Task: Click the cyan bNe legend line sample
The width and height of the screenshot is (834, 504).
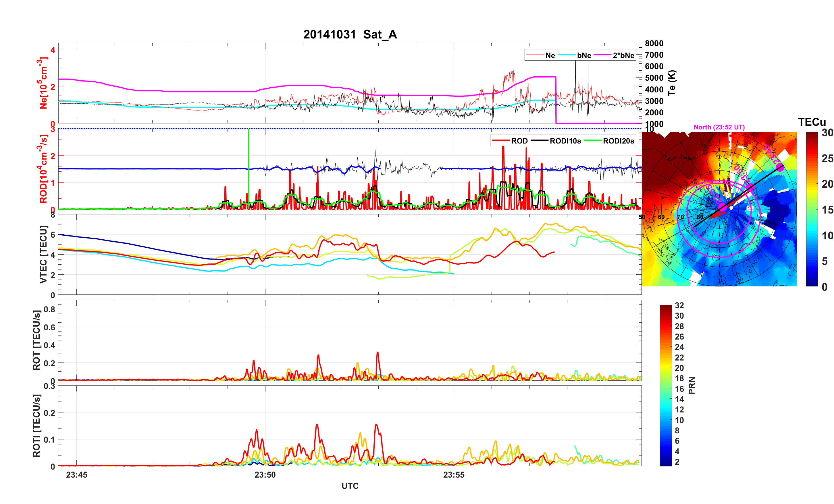Action: [567, 55]
